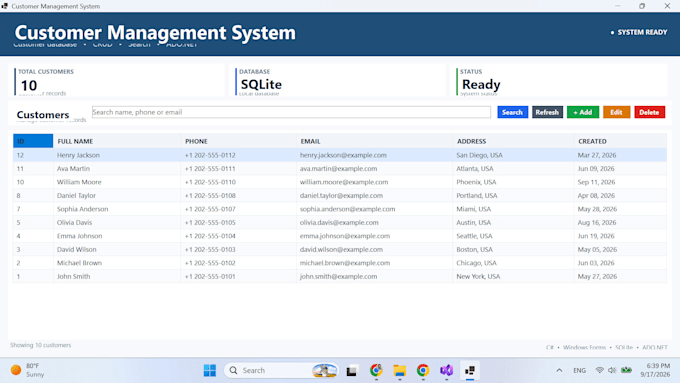Click the battery tray icon
This screenshot has height=383, width=680.
626,370
